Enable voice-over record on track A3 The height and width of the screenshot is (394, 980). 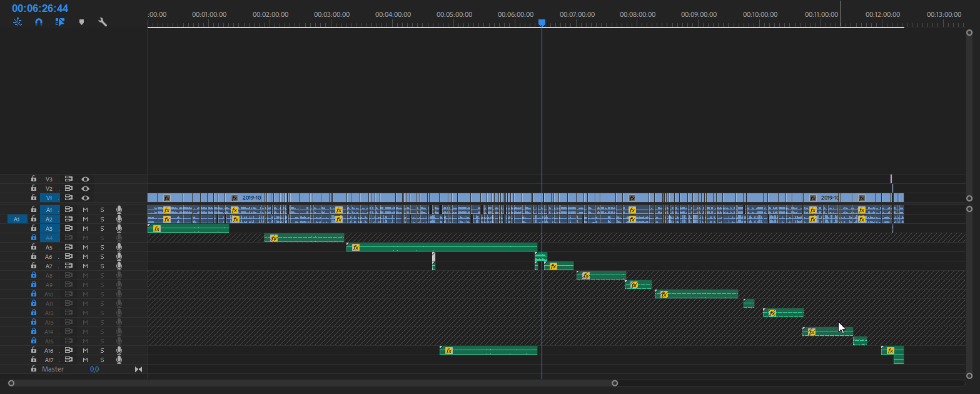coord(119,228)
